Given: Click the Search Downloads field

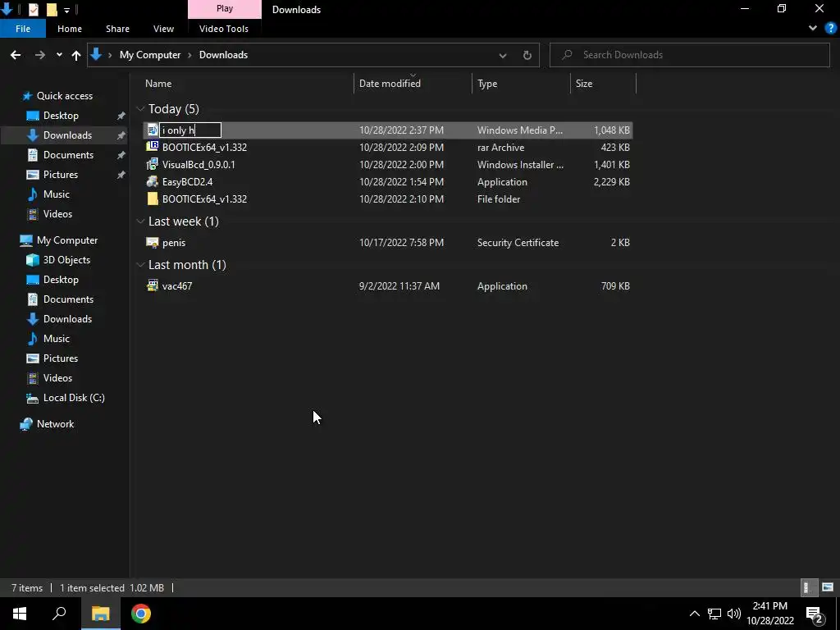Looking at the screenshot, I should [689, 55].
